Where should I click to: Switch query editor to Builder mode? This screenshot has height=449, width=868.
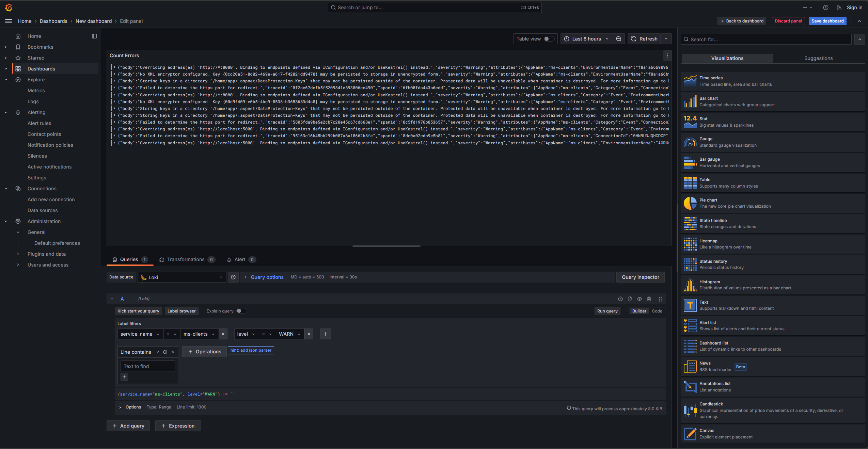pos(639,311)
